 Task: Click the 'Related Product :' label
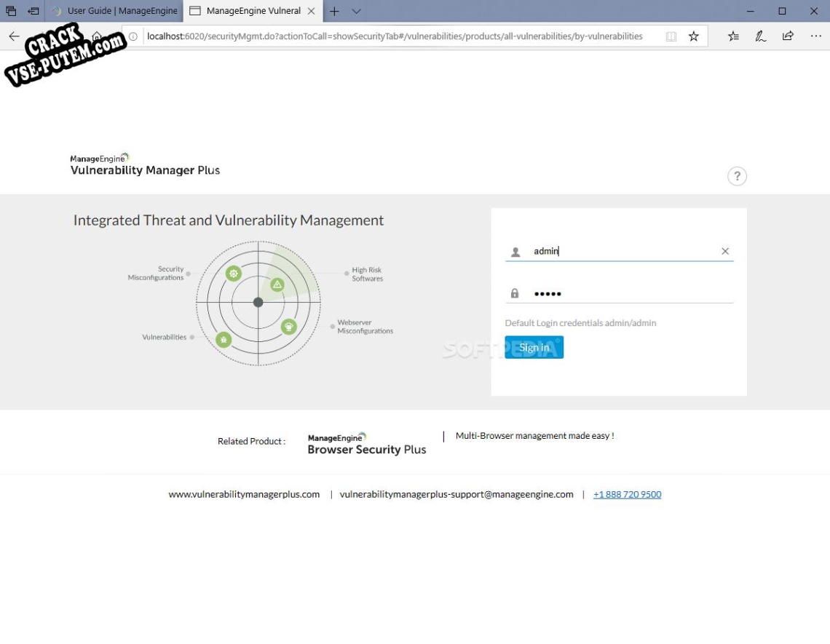click(x=251, y=441)
